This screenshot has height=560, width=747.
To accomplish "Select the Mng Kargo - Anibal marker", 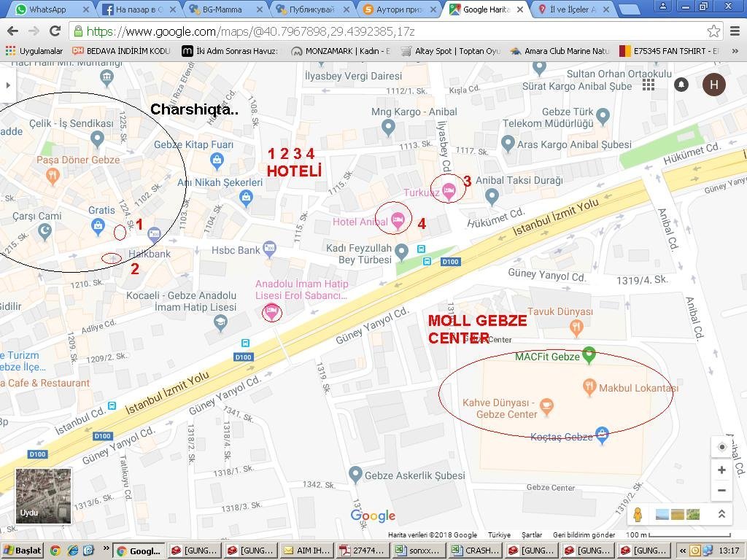I will pos(388,127).
